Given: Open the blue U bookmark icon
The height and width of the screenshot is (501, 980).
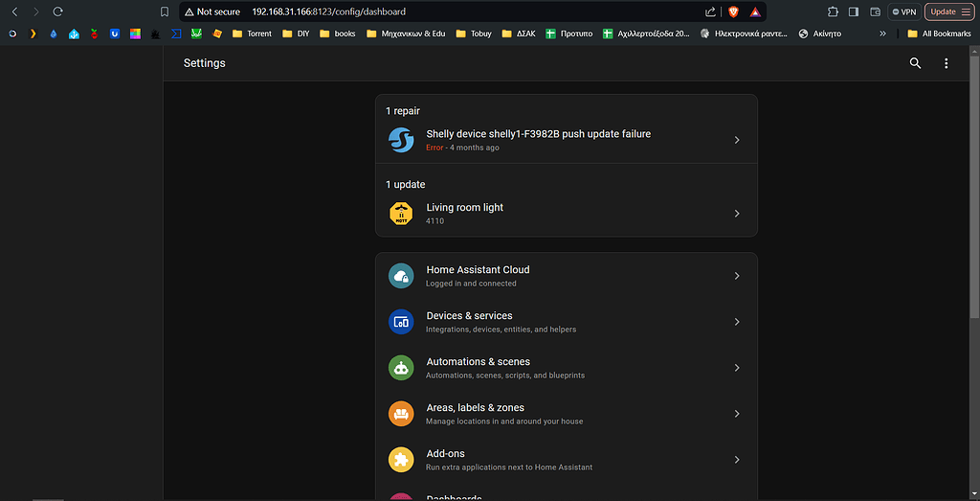Looking at the screenshot, I should click(115, 34).
